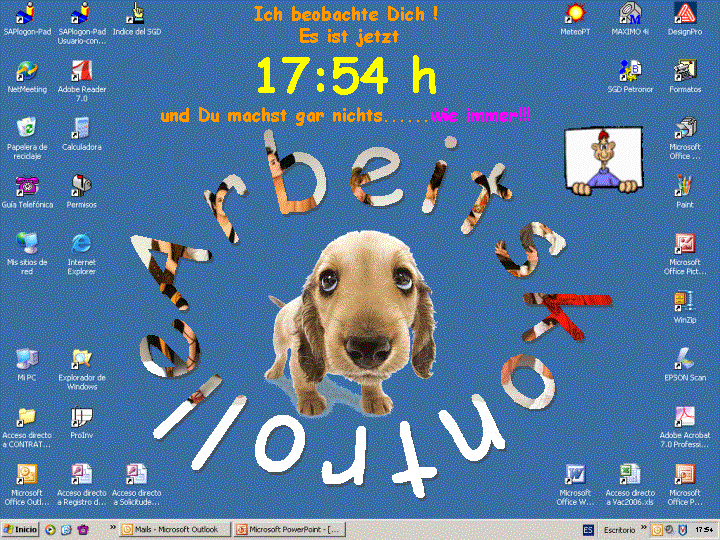Image resolution: width=720 pixels, height=540 pixels.
Task: Switch to Mails - Microsoft Outlook taskbar window
Action: 174,529
